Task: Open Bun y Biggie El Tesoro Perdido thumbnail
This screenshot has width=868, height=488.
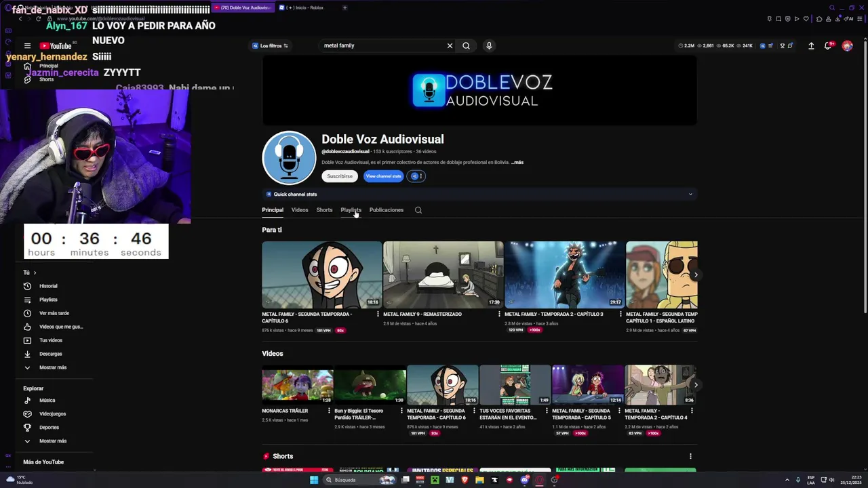Action: pyautogui.click(x=370, y=385)
